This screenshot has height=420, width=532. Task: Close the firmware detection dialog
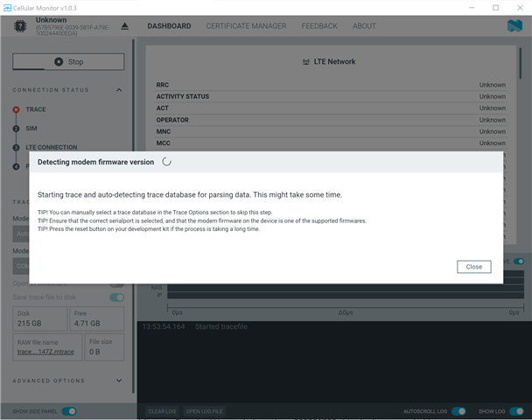point(473,267)
